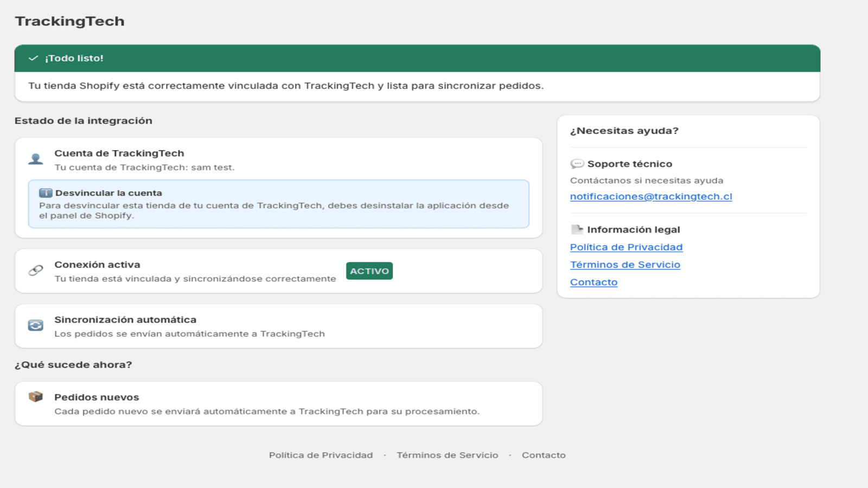The width and height of the screenshot is (868, 488).
Task: Click the TrackingTech page title
Action: tap(69, 21)
